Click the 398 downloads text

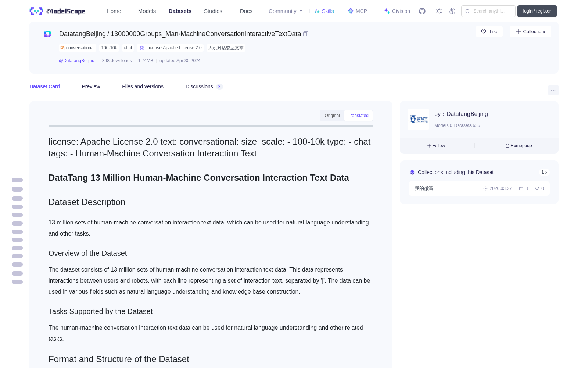pyautogui.click(x=117, y=61)
